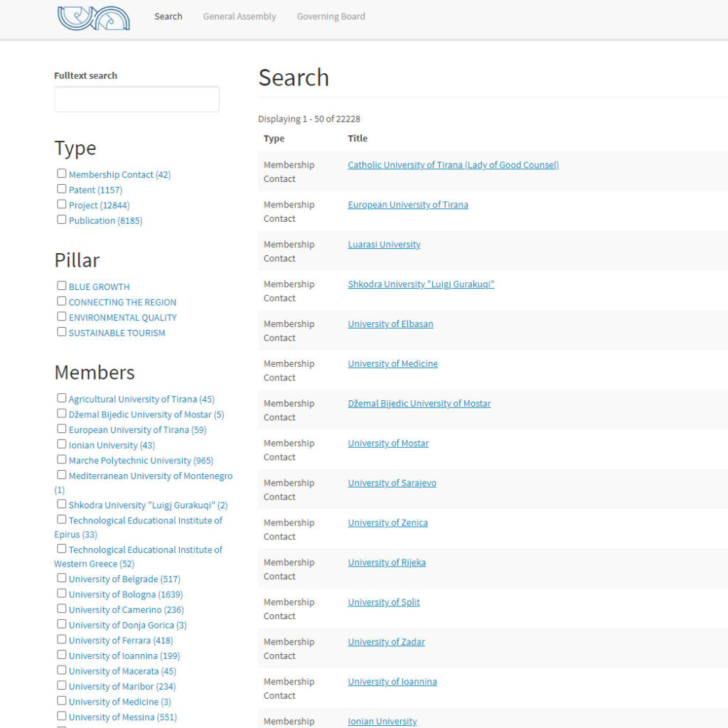The height and width of the screenshot is (728, 728).
Task: Click the Title column header
Action: click(x=358, y=139)
